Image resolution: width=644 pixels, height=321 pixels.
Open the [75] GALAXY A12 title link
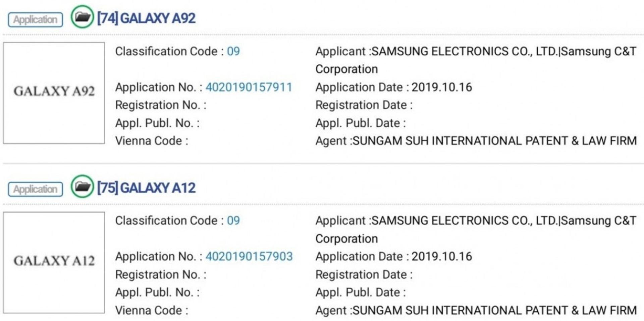pyautogui.click(x=146, y=188)
